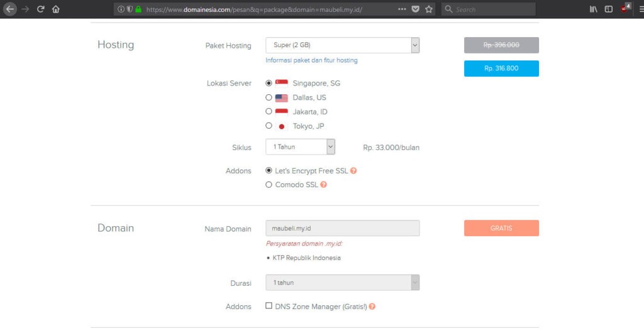Open the uBlock Origin extension icon
Viewport: 644px width, 331px height.
[x=626, y=8]
